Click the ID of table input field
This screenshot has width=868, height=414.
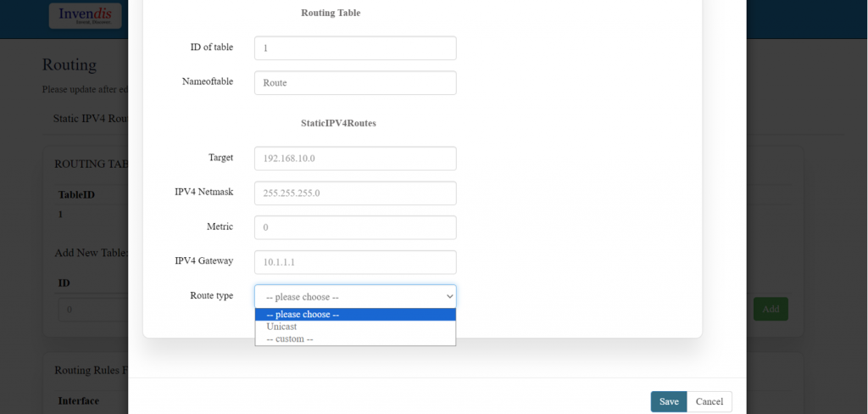pyautogui.click(x=355, y=48)
